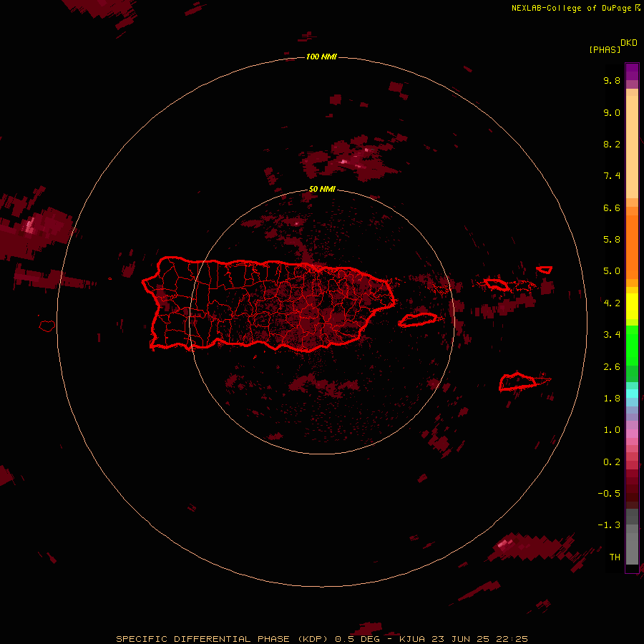
Task: Click the small Mona Island outline
Action: tap(47, 326)
